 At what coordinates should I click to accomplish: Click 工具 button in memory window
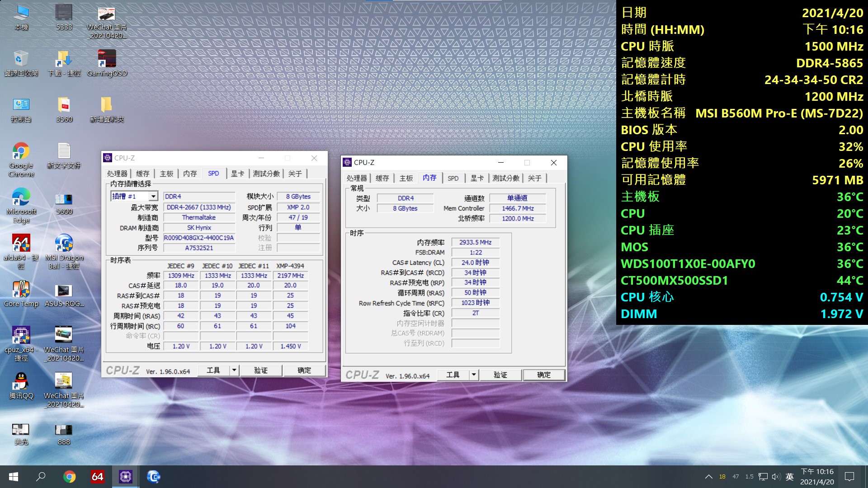coord(453,375)
